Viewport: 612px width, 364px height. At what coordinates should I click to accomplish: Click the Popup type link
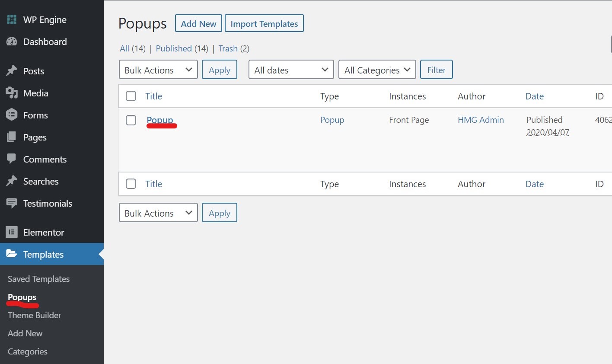(x=332, y=120)
